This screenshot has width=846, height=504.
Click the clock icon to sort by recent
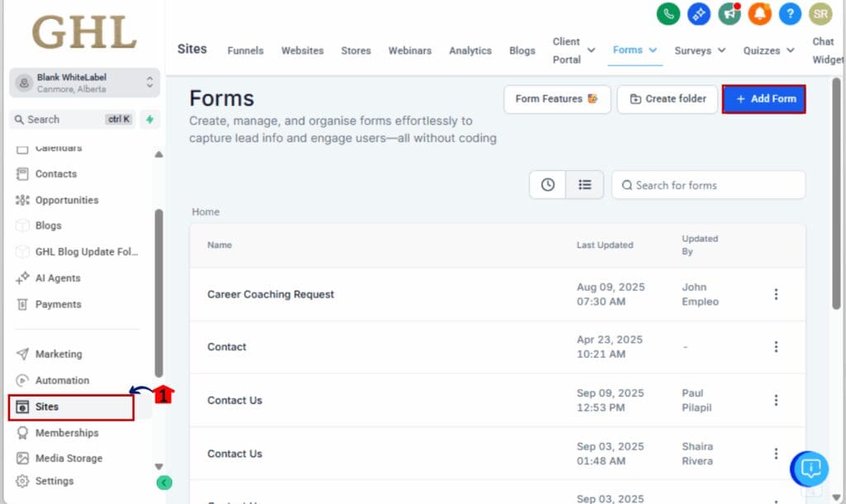coord(547,184)
